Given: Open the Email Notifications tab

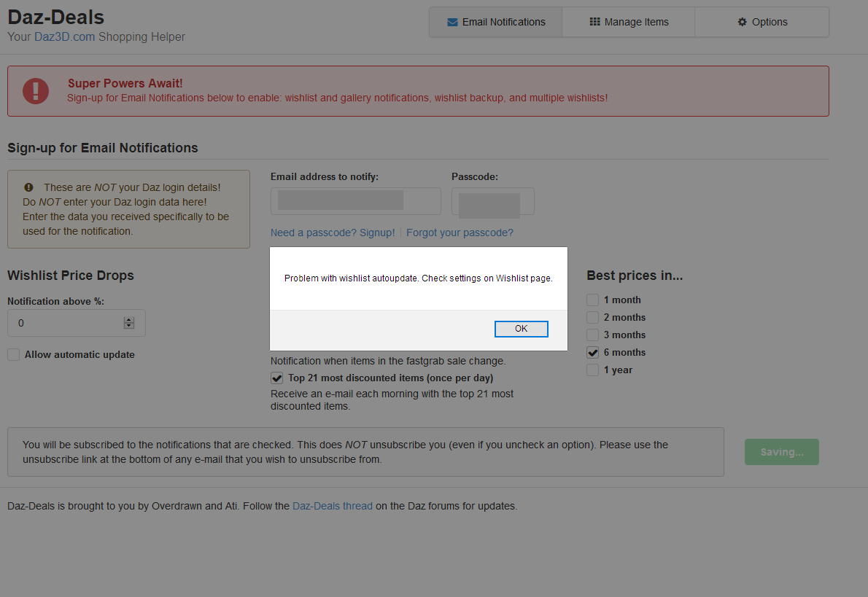Looking at the screenshot, I should 495,22.
